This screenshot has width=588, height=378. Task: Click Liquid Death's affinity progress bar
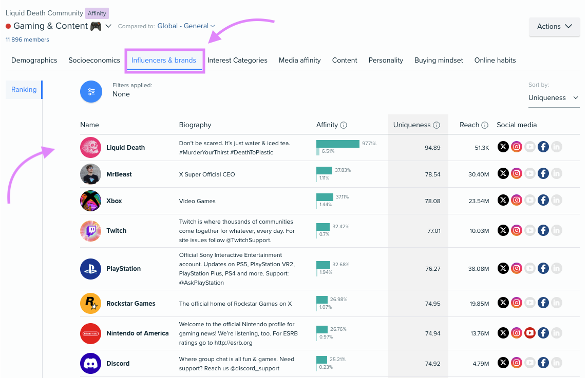point(337,144)
